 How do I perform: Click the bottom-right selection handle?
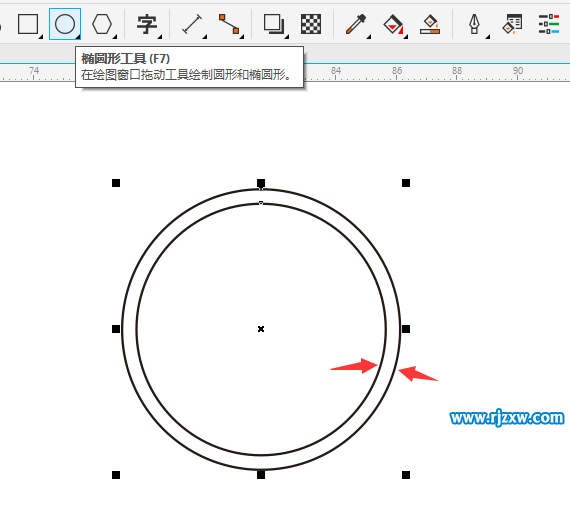(406, 475)
